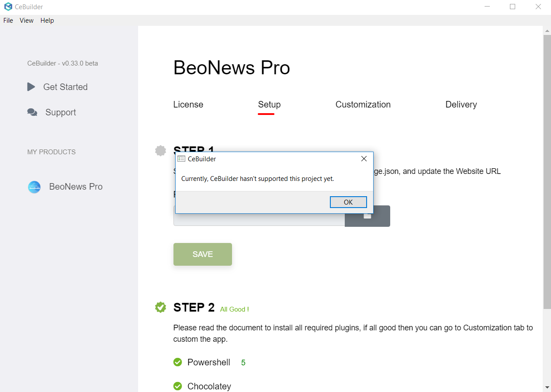Screen dimensions: 551x392
Task: Switch to the License tab
Action: coord(188,104)
